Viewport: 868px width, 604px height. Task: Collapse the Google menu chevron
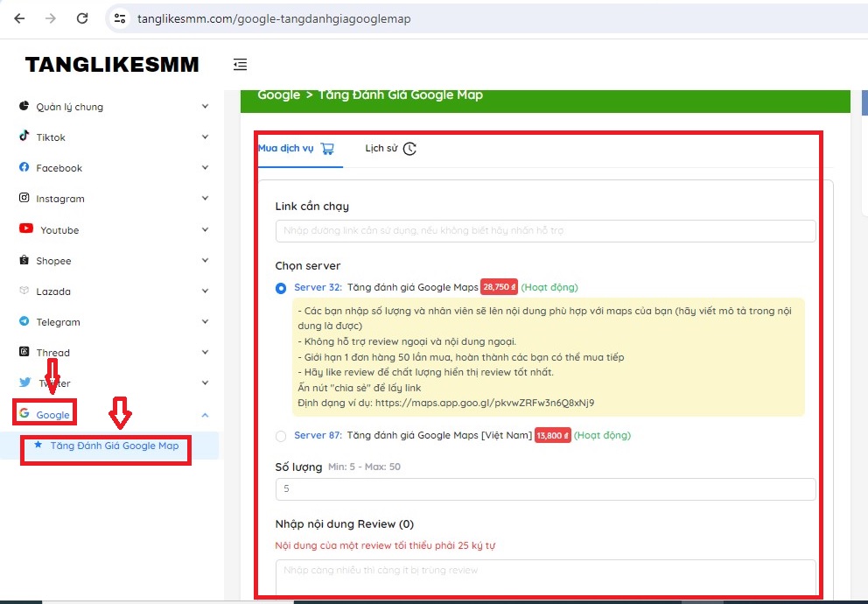pyautogui.click(x=205, y=415)
